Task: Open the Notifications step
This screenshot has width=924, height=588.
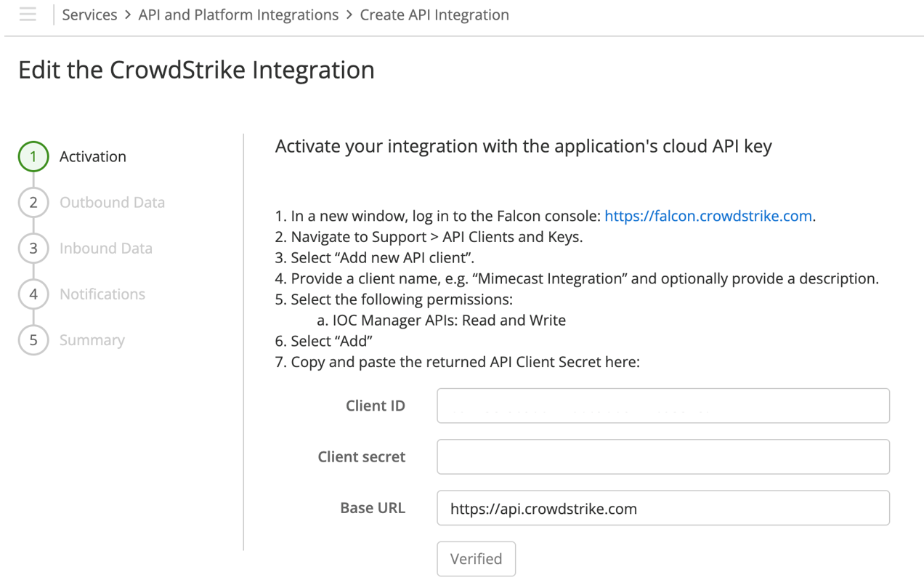Action: (x=102, y=294)
